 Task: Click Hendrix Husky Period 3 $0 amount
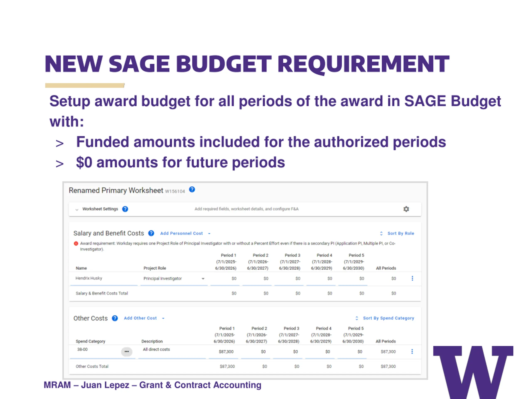click(298, 278)
